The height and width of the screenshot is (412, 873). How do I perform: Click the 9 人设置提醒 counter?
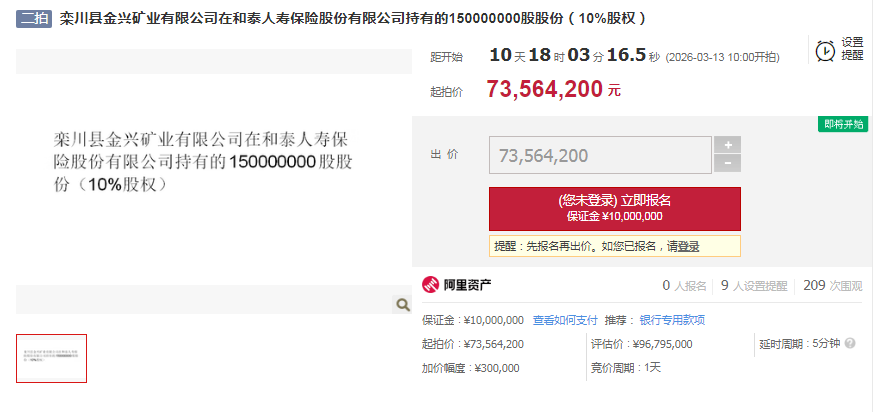coord(754,286)
